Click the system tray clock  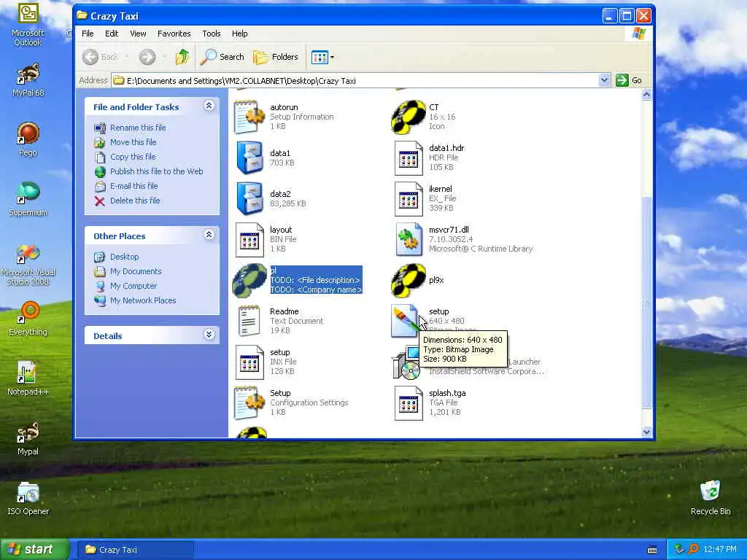(x=720, y=549)
